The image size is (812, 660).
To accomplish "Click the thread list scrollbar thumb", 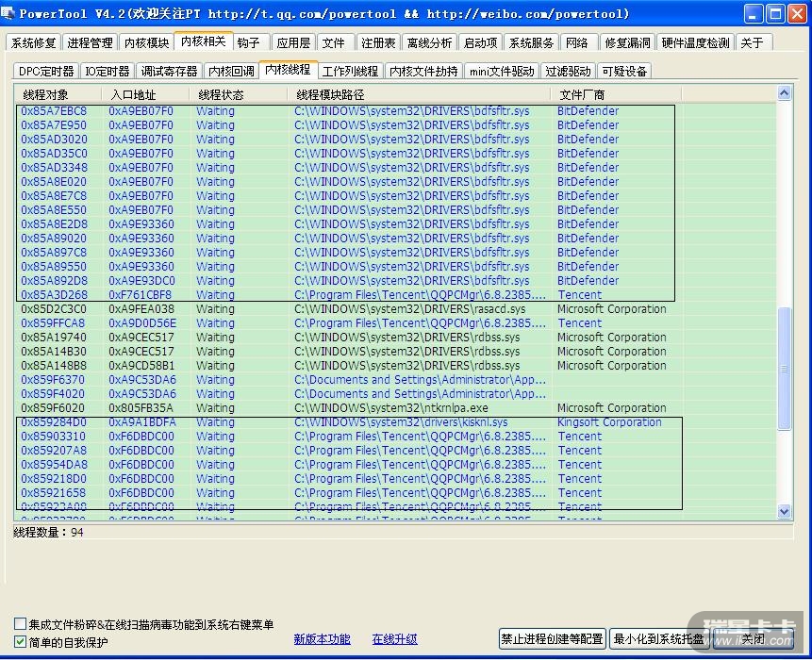I will coord(785,368).
